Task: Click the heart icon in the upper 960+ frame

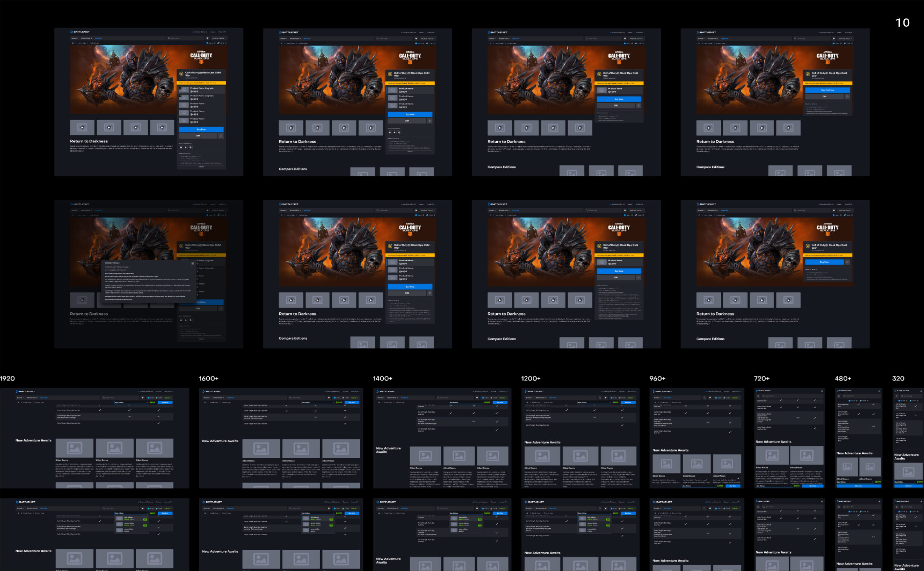Action: click(x=710, y=398)
